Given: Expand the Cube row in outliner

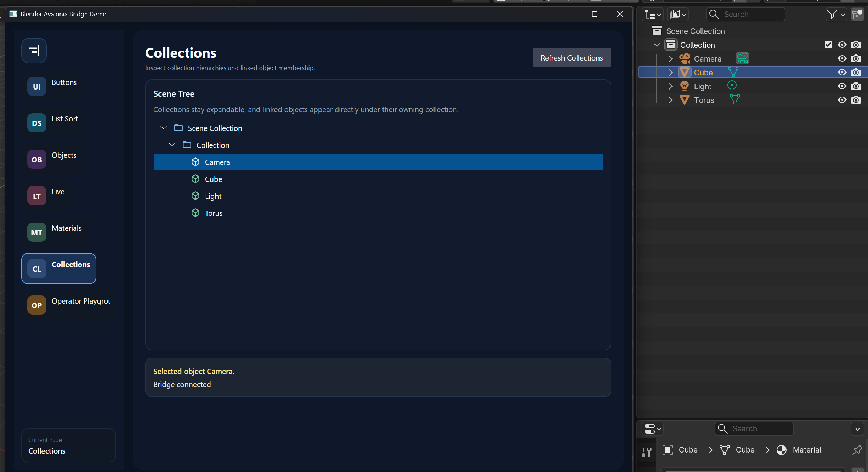Looking at the screenshot, I should [670, 72].
